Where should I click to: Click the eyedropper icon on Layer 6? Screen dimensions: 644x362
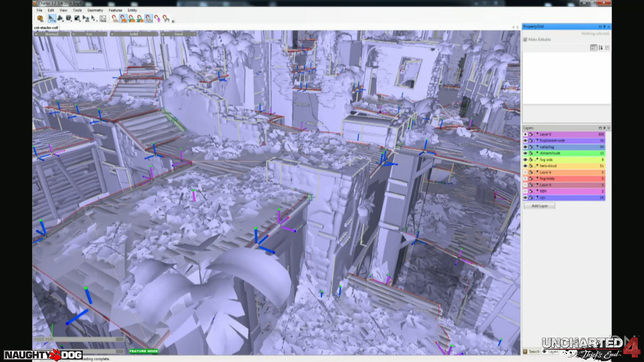(x=537, y=172)
